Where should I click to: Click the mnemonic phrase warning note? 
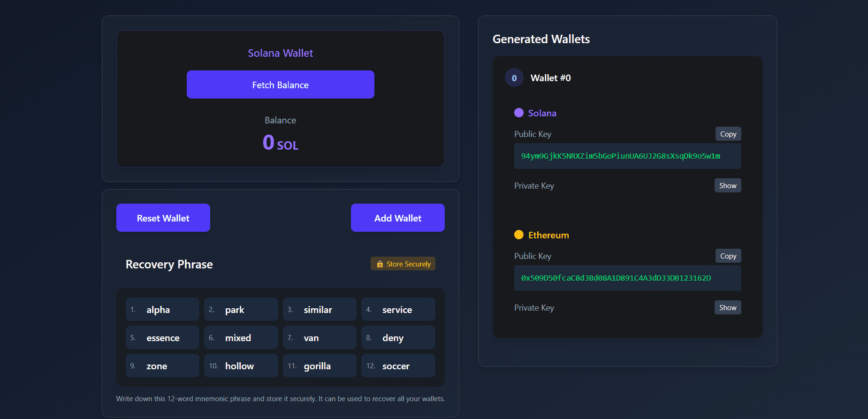click(280, 398)
